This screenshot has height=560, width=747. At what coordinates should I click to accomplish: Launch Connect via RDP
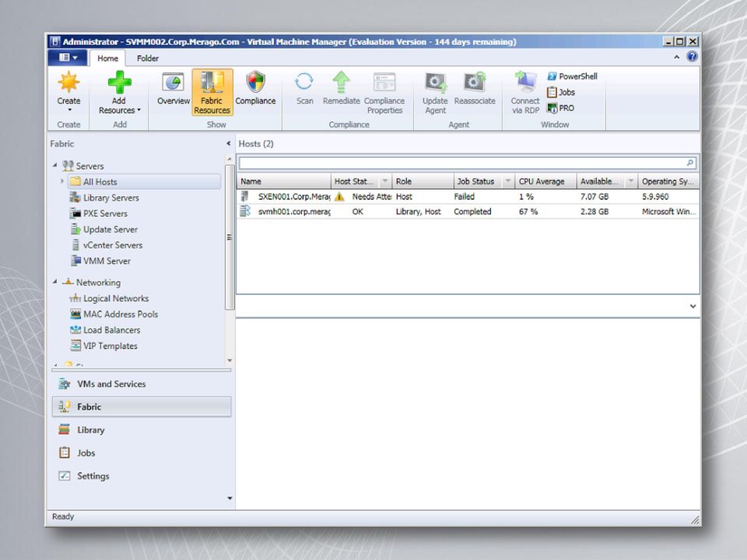(x=525, y=93)
